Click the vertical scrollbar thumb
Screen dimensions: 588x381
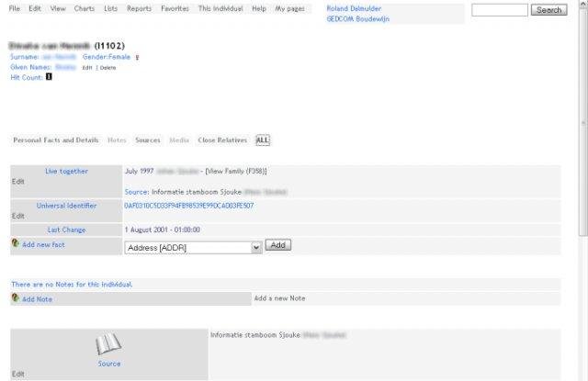click(583, 122)
